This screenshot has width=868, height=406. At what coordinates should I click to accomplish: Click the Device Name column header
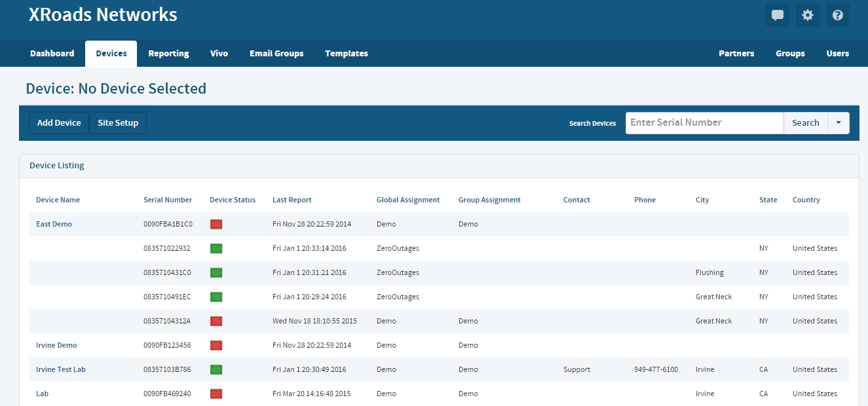tap(58, 200)
